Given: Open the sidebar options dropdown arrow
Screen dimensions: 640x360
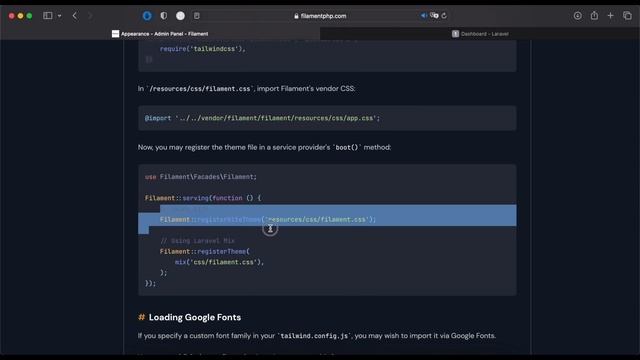Looking at the screenshot, I should click(x=60, y=16).
